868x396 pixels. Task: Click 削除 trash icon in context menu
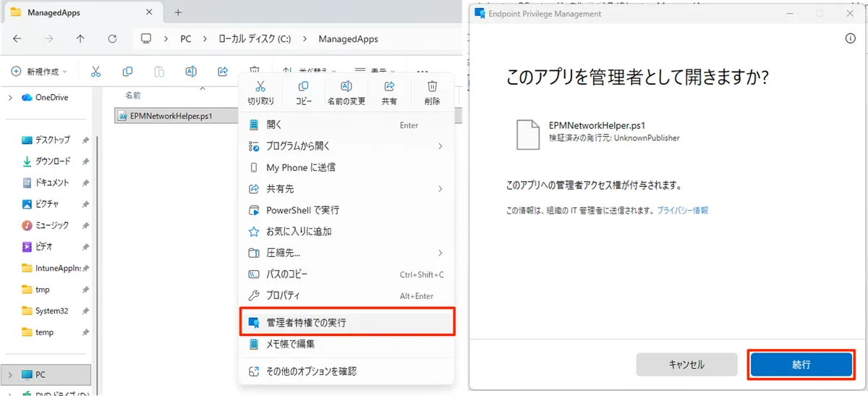point(433,93)
